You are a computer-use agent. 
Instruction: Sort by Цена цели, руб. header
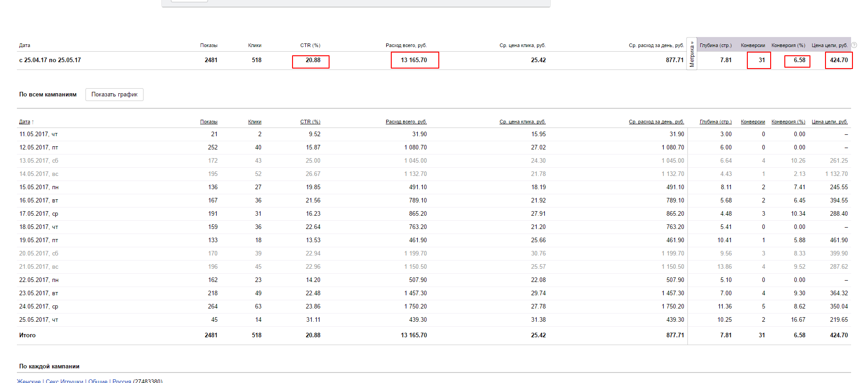829,122
